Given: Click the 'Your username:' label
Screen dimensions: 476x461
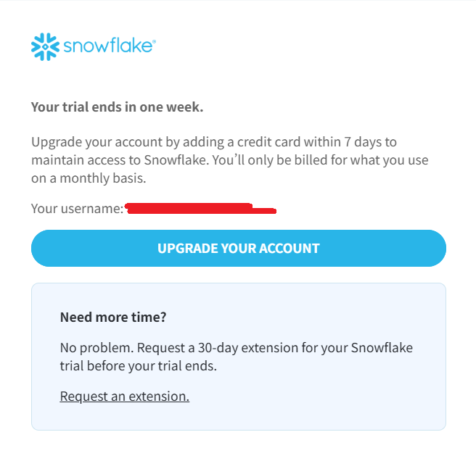Looking at the screenshot, I should pyautogui.click(x=77, y=209).
